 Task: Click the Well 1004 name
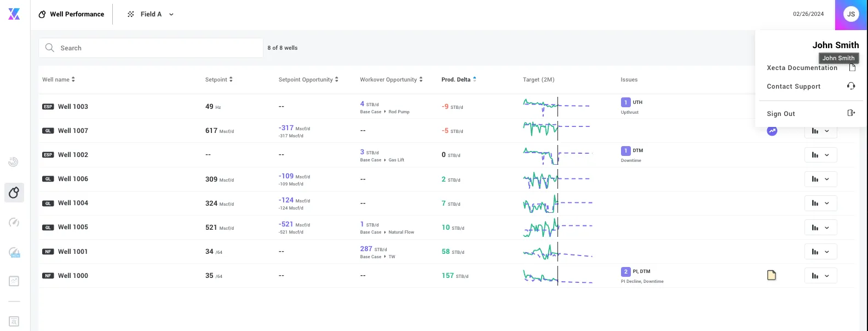coord(73,203)
